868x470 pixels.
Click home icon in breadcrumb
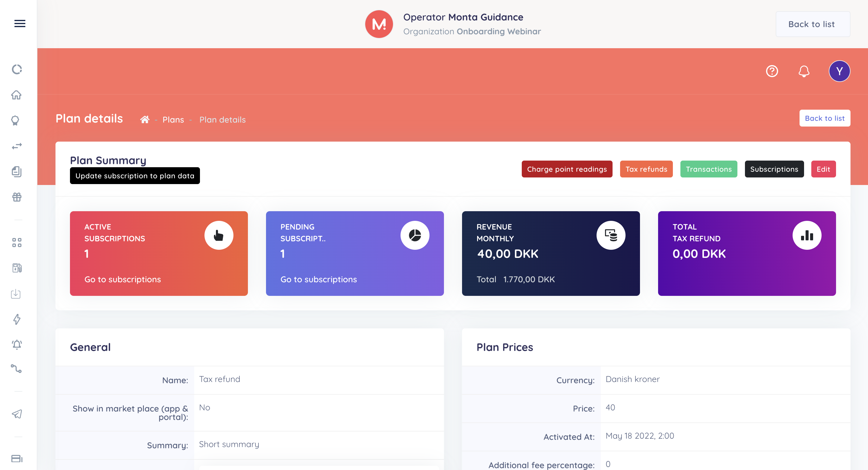pyautogui.click(x=145, y=120)
